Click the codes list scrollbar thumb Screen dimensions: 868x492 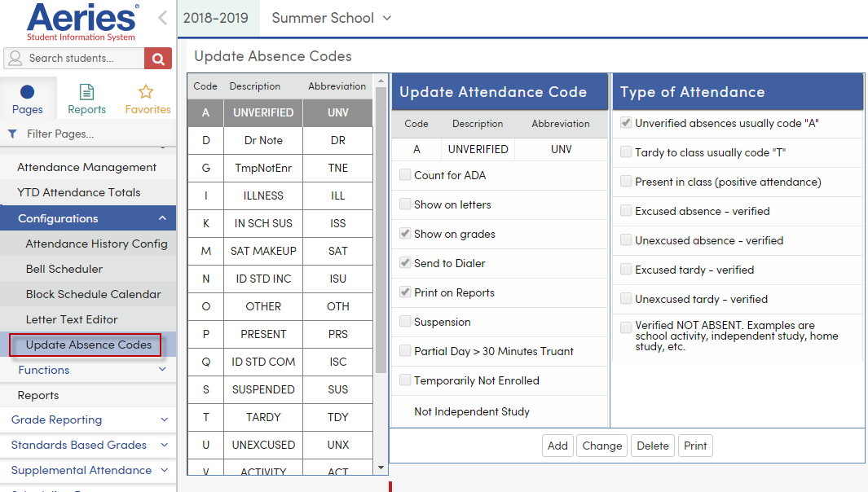point(381,231)
